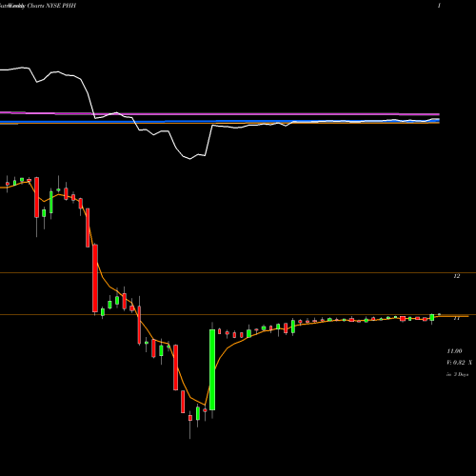Select the 12 price level label
This screenshot has height=476, width=476.
pyautogui.click(x=456, y=276)
